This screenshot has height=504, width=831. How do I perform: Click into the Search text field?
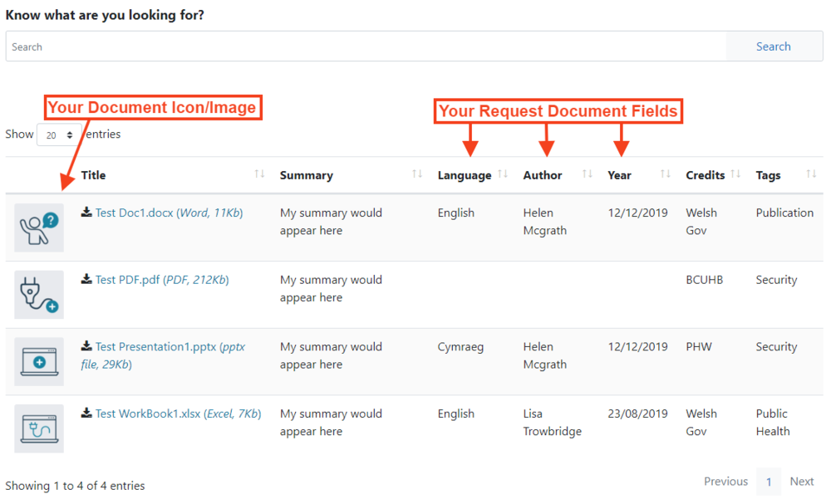tap(366, 46)
